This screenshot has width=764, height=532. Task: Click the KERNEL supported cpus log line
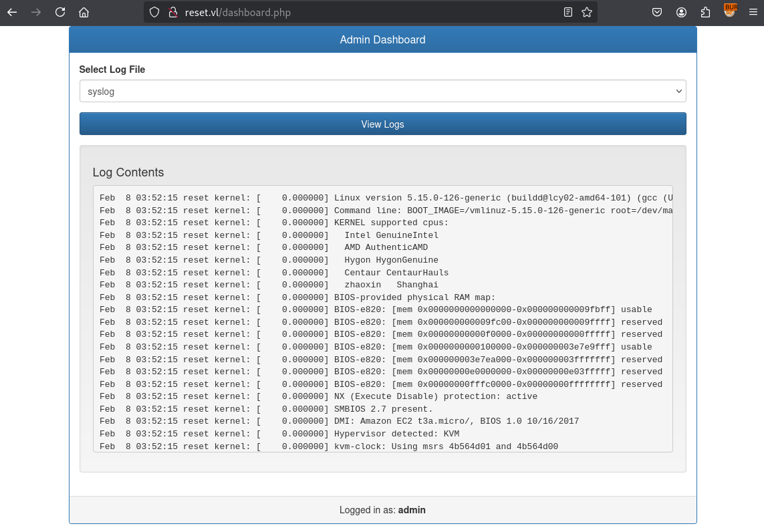coord(274,223)
